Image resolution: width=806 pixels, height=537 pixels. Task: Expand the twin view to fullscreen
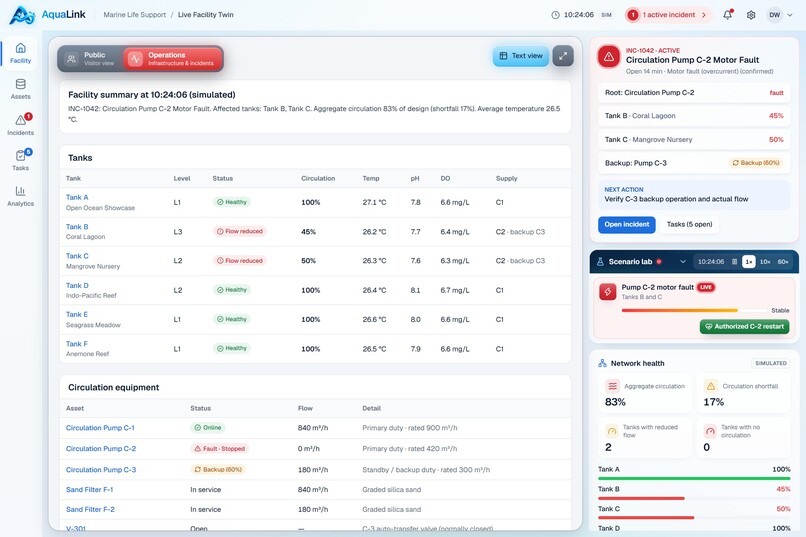[x=563, y=56]
